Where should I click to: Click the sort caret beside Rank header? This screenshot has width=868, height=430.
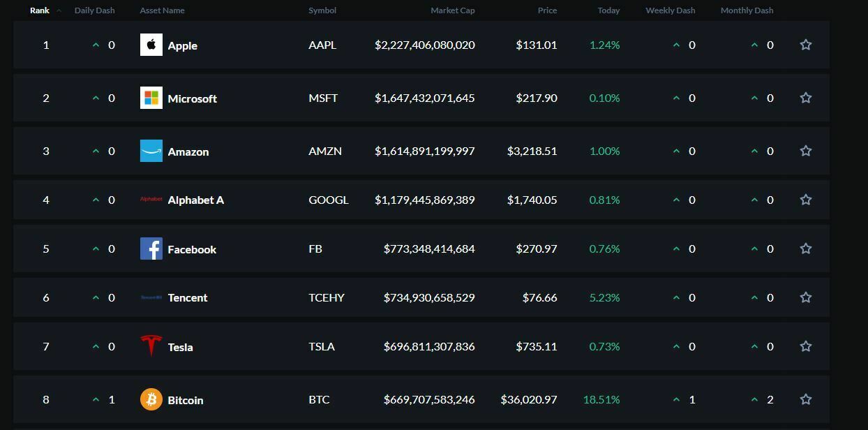pyautogui.click(x=59, y=10)
